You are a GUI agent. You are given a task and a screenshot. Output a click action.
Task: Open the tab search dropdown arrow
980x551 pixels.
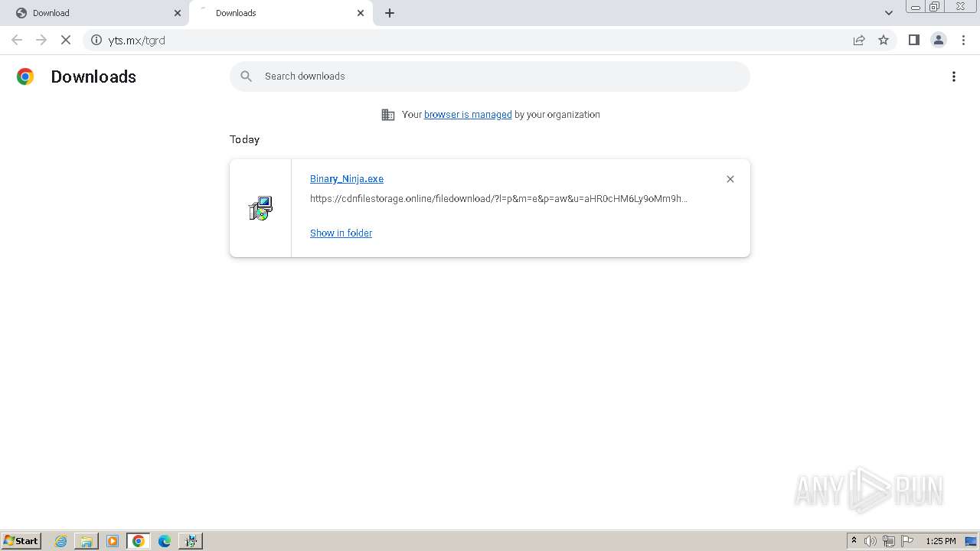(889, 13)
